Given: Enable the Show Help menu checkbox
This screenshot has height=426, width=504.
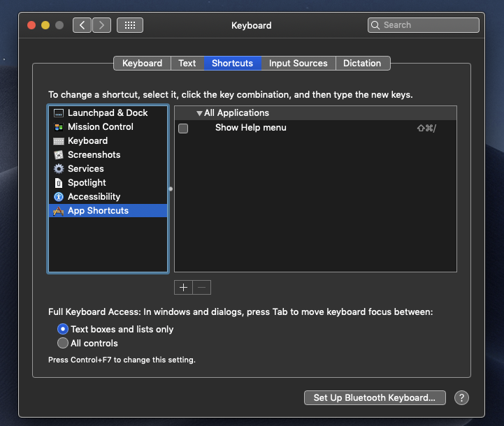Looking at the screenshot, I should click(x=183, y=128).
